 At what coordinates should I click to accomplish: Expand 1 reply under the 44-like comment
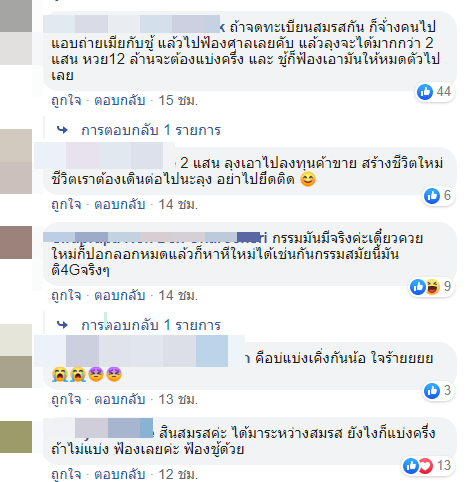151,130
